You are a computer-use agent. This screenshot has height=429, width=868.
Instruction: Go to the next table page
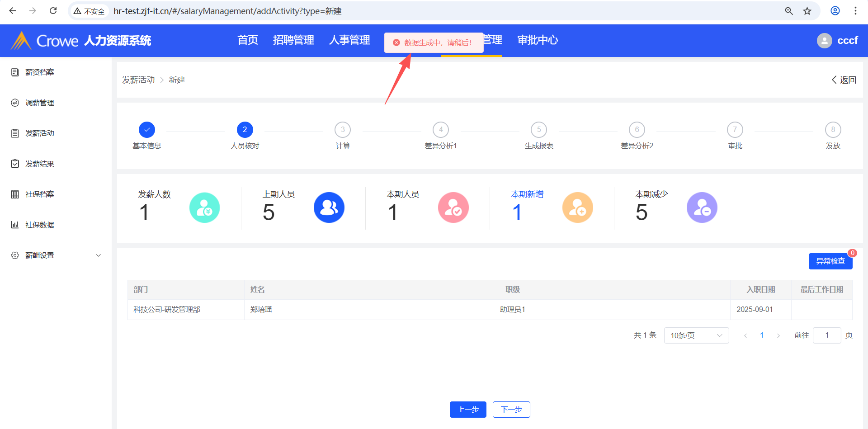click(x=778, y=335)
